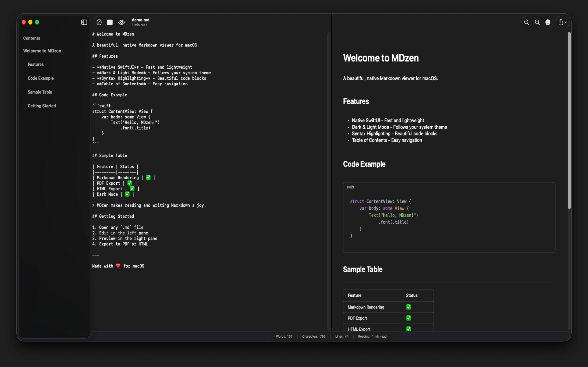The image size is (588, 367).
Task: Open the Code Example section from sidebar
Action: click(x=41, y=78)
